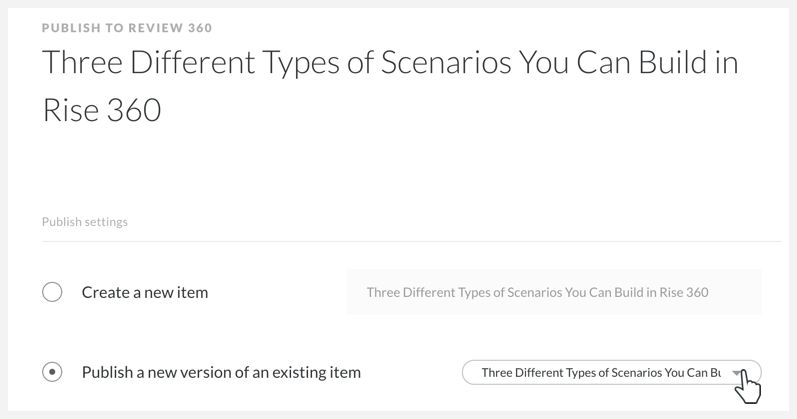The image size is (797, 419).
Task: Click the 'Create a new item' label
Action: pyautogui.click(x=145, y=292)
